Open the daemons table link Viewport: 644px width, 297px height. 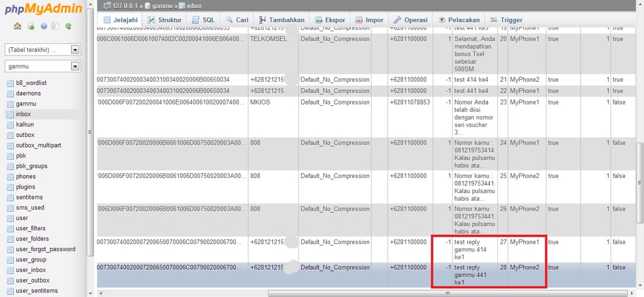point(28,93)
